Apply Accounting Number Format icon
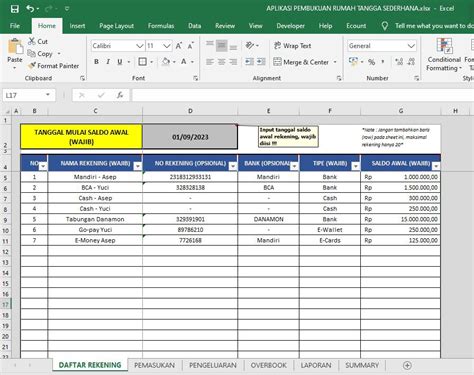Viewport: 474px width, 375px height. (x=353, y=61)
